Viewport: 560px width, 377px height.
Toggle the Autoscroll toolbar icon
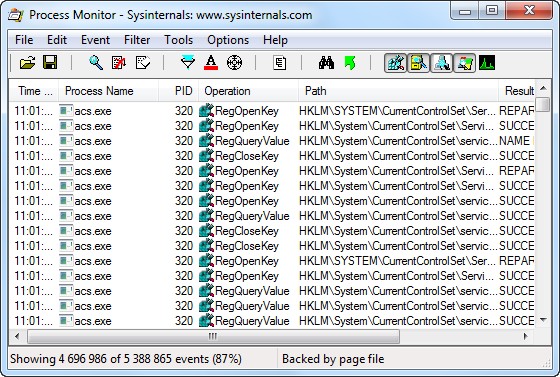(x=119, y=63)
